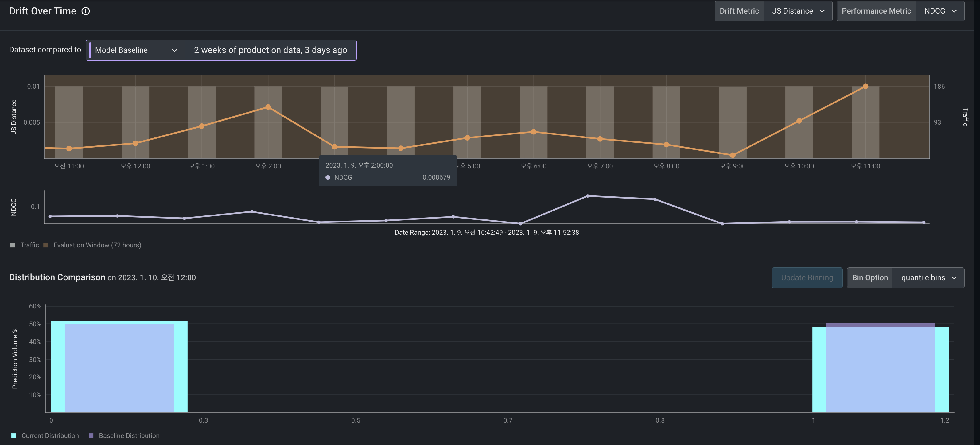Viewport: 980px width, 445px height.
Task: Select the 오후 2:00 drift peak point
Action: coord(268,107)
